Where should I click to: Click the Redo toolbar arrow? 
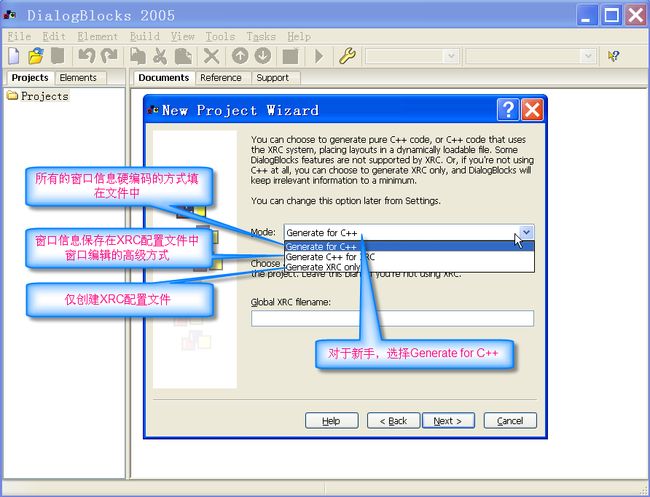click(x=109, y=56)
